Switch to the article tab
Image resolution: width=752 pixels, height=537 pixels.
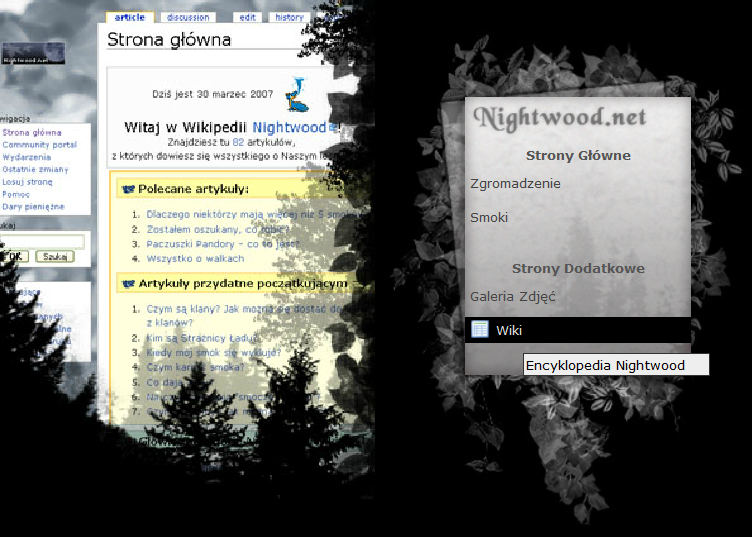[x=130, y=17]
